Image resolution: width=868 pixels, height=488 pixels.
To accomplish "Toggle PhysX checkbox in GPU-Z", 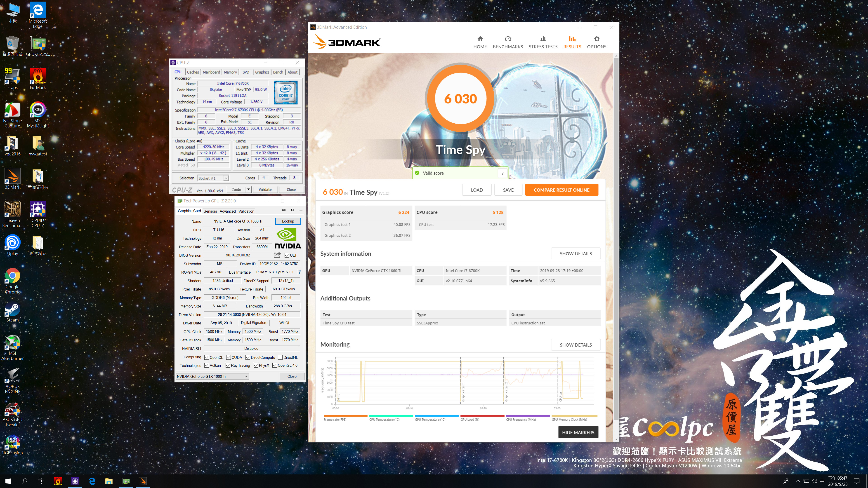I will tap(256, 365).
